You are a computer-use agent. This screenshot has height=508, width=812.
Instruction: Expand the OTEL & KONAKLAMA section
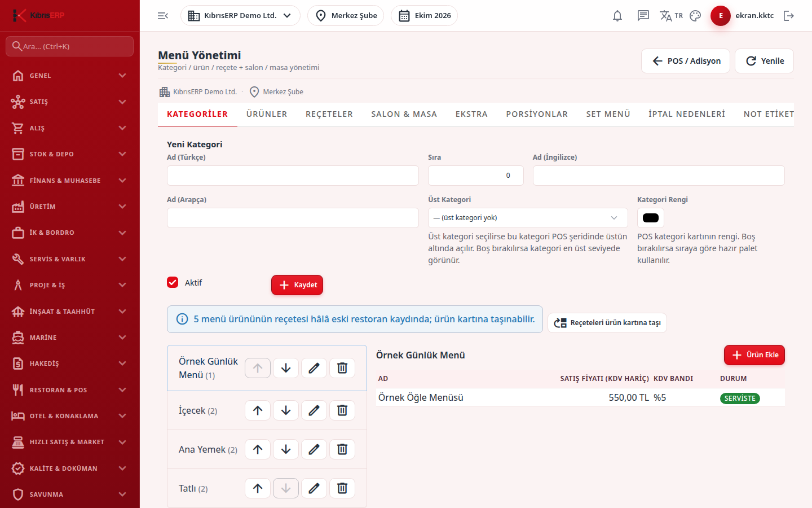coord(70,416)
